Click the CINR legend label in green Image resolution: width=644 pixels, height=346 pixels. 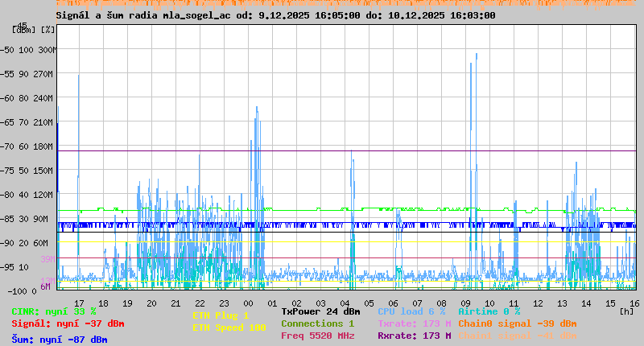54,311
